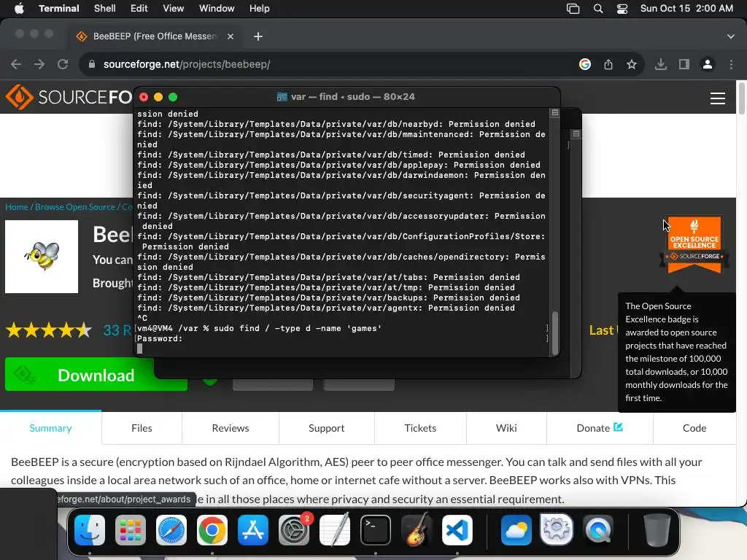This screenshot has width=747, height=560.
Task: Open App Store from the dock
Action: tap(253, 530)
